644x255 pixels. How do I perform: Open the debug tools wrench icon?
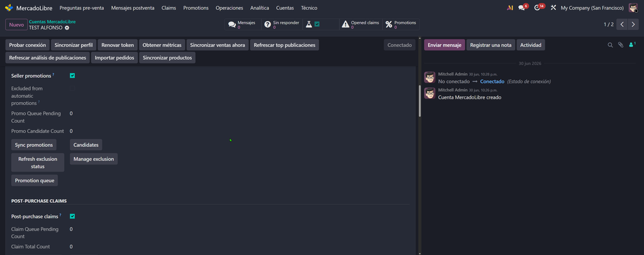click(x=553, y=8)
